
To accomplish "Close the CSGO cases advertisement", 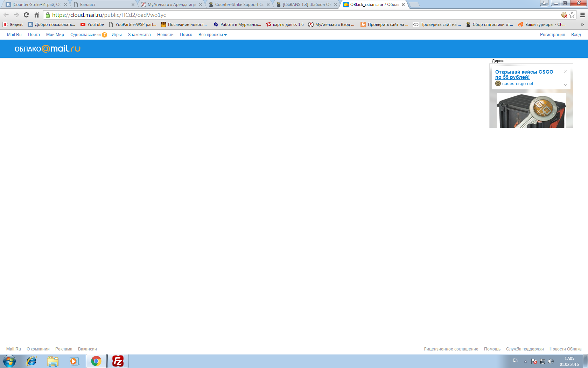I will tap(565, 71).
